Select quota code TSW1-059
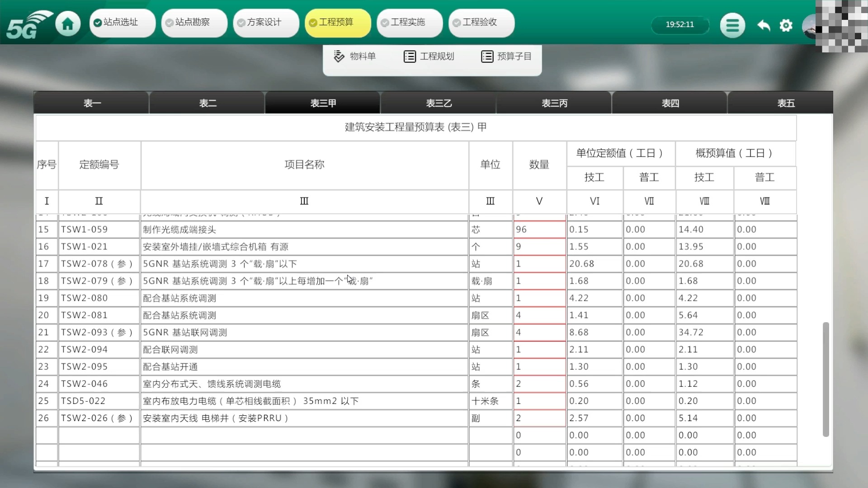This screenshot has width=868, height=488. point(85,230)
